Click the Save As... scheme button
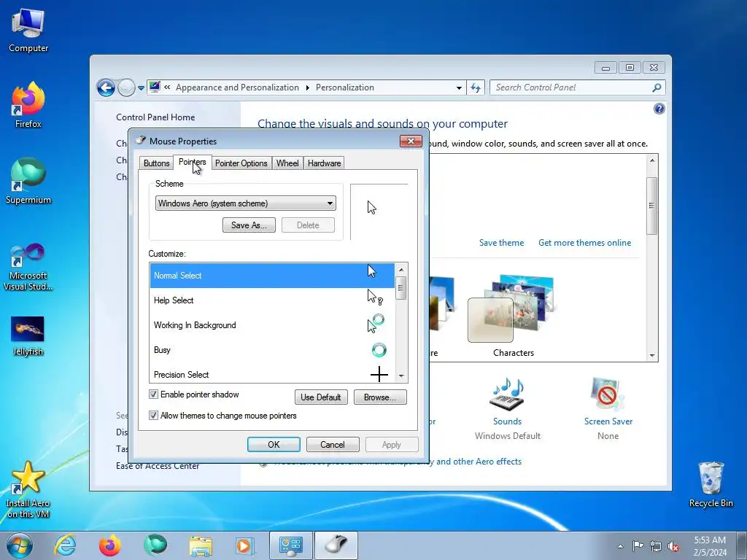The height and width of the screenshot is (560, 747). (249, 225)
